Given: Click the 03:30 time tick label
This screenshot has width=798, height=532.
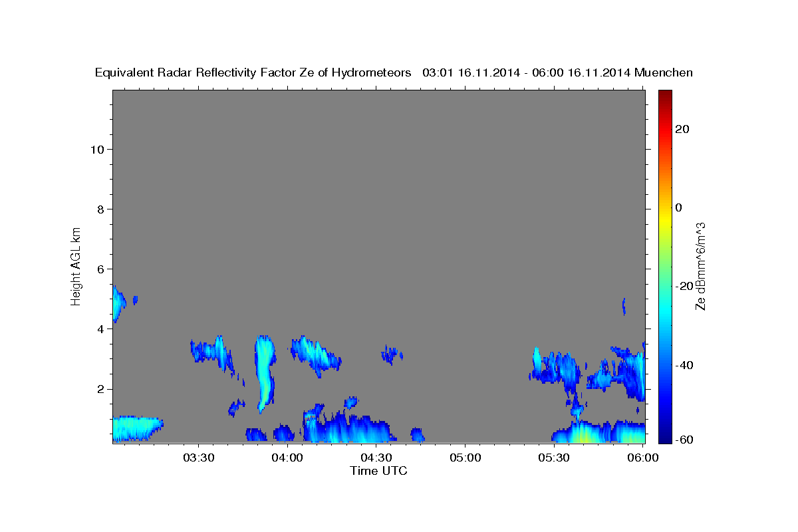Looking at the screenshot, I should tap(199, 458).
